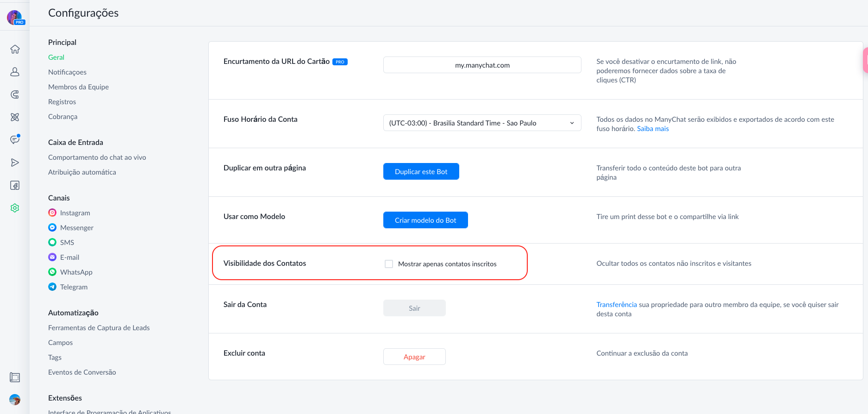This screenshot has height=414, width=868.
Task: Open the Home icon in sidebar
Action: [x=15, y=49]
